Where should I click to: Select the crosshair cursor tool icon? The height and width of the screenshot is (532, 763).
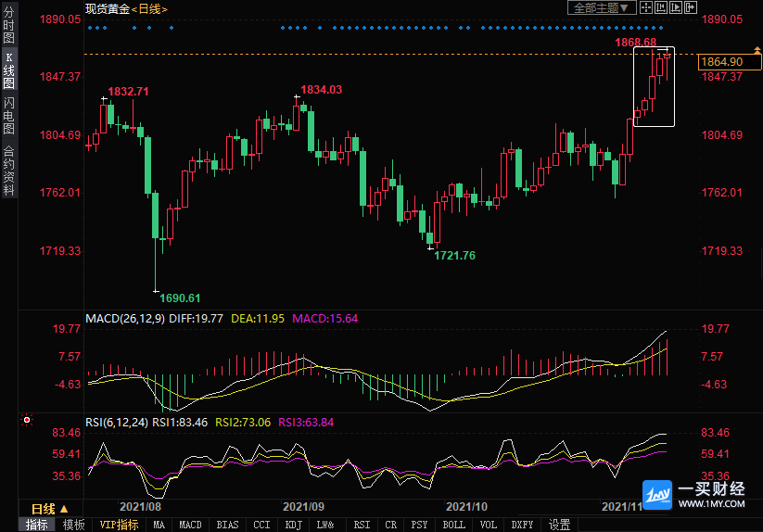(646, 7)
